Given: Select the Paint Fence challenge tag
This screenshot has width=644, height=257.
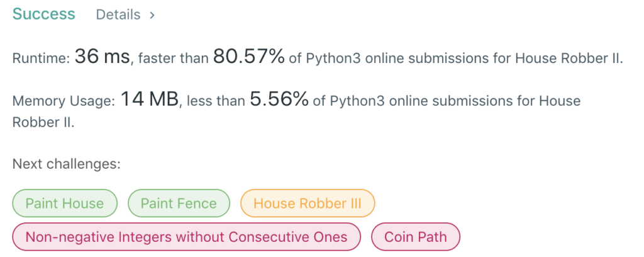Looking at the screenshot, I should 179,203.
